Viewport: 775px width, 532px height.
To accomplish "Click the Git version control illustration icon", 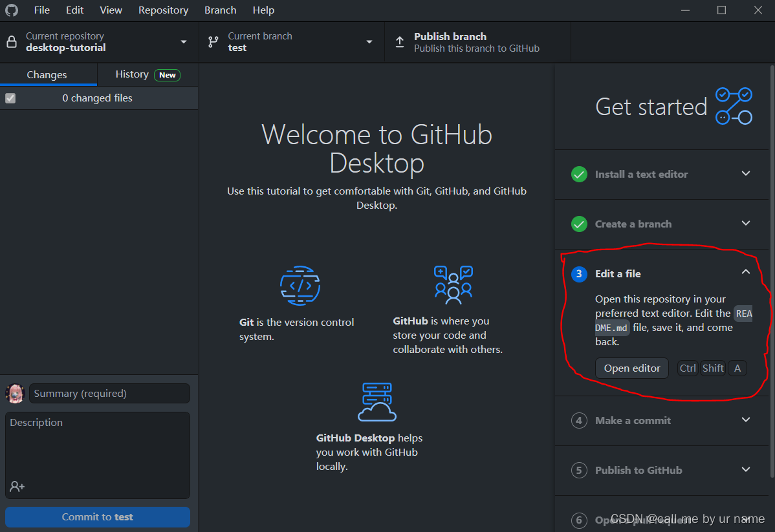I will tap(300, 285).
